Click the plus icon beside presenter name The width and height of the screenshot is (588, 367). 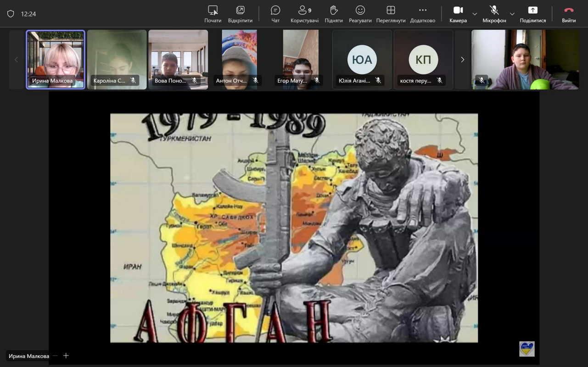tap(66, 356)
